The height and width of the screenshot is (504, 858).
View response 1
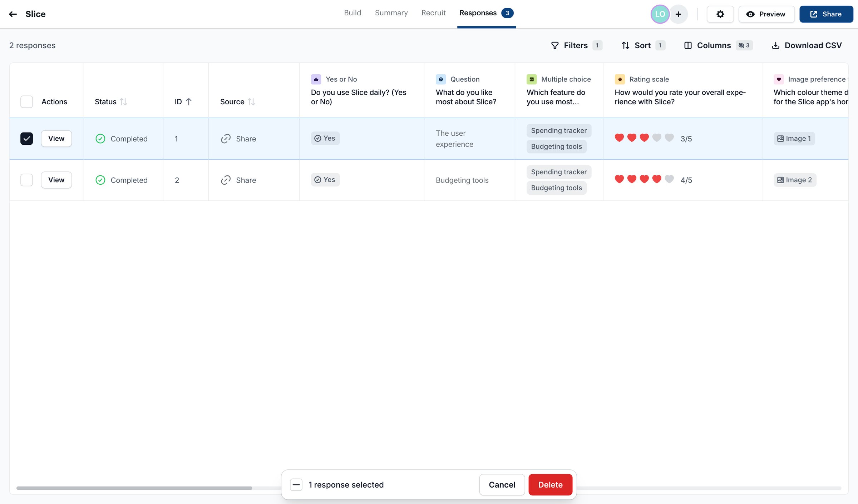coord(56,139)
